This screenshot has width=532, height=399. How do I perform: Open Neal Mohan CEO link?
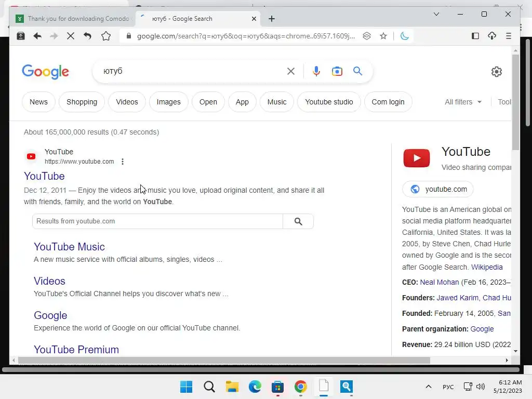pos(440,282)
